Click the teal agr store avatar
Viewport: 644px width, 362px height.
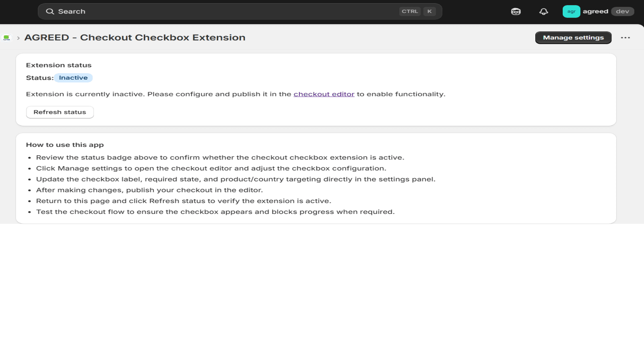click(x=571, y=11)
